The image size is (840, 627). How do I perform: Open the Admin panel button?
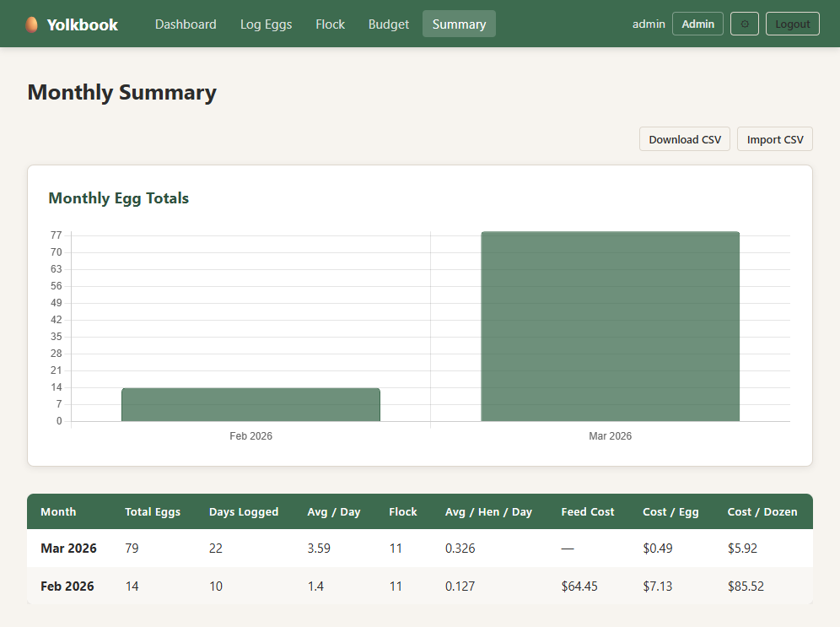[697, 24]
